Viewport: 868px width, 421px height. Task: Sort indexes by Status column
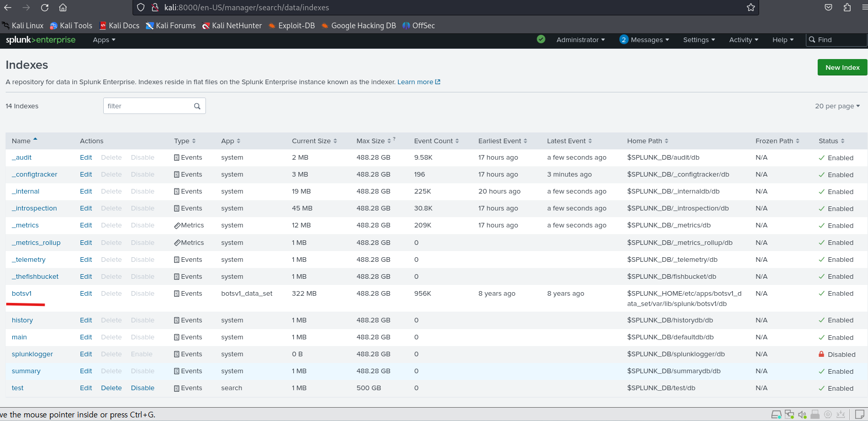[x=832, y=141]
